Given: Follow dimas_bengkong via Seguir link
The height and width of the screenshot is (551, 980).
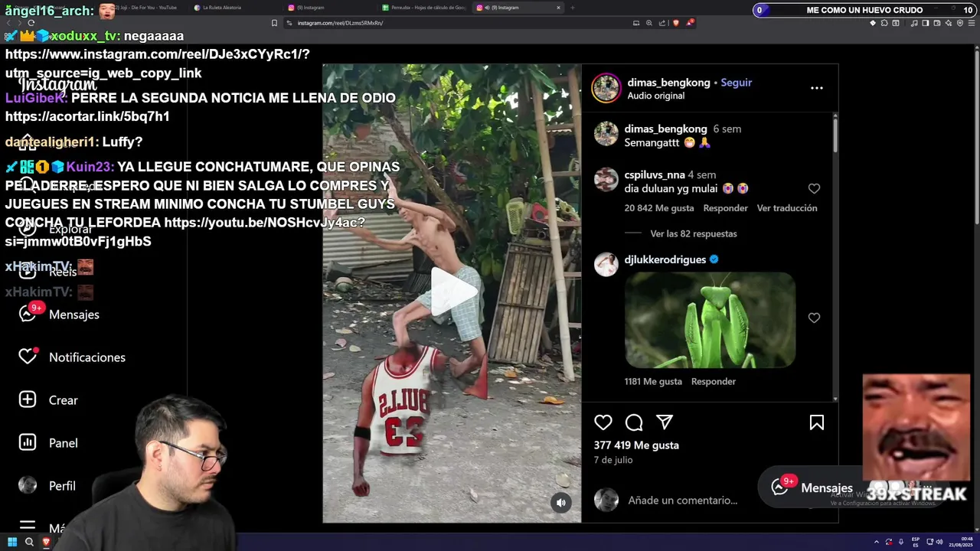Looking at the screenshot, I should point(737,83).
